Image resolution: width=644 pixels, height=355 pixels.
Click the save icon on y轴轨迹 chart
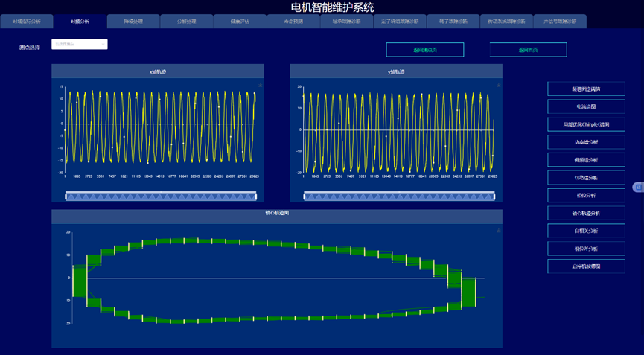[x=498, y=86]
